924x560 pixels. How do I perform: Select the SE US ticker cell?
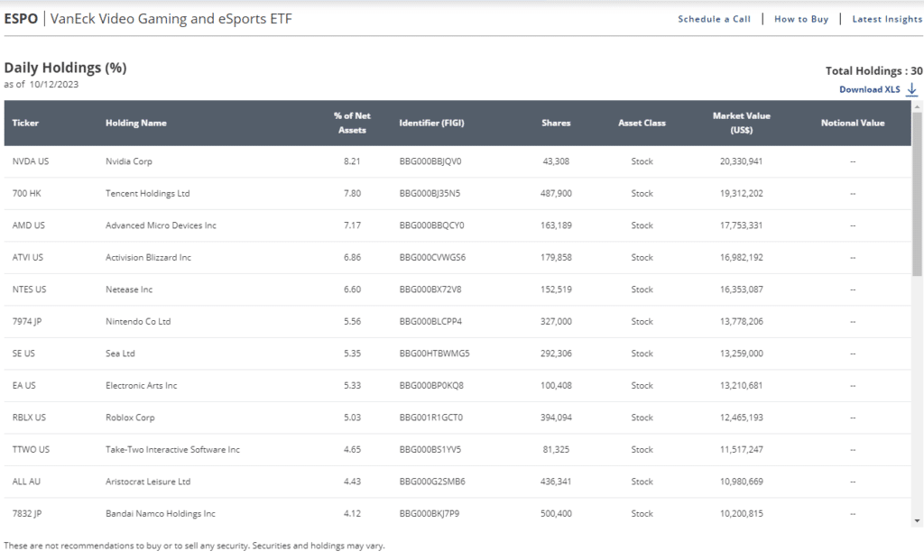click(23, 353)
